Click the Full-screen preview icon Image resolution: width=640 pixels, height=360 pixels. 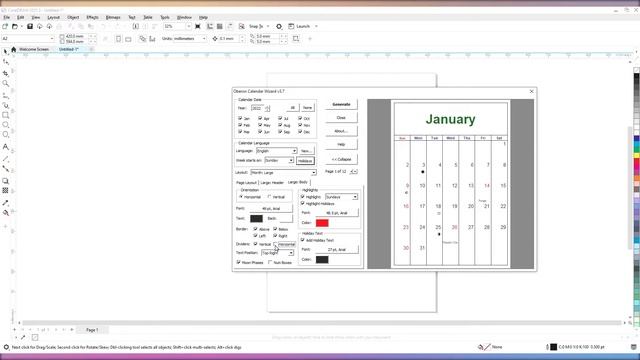pyautogui.click(x=198, y=26)
